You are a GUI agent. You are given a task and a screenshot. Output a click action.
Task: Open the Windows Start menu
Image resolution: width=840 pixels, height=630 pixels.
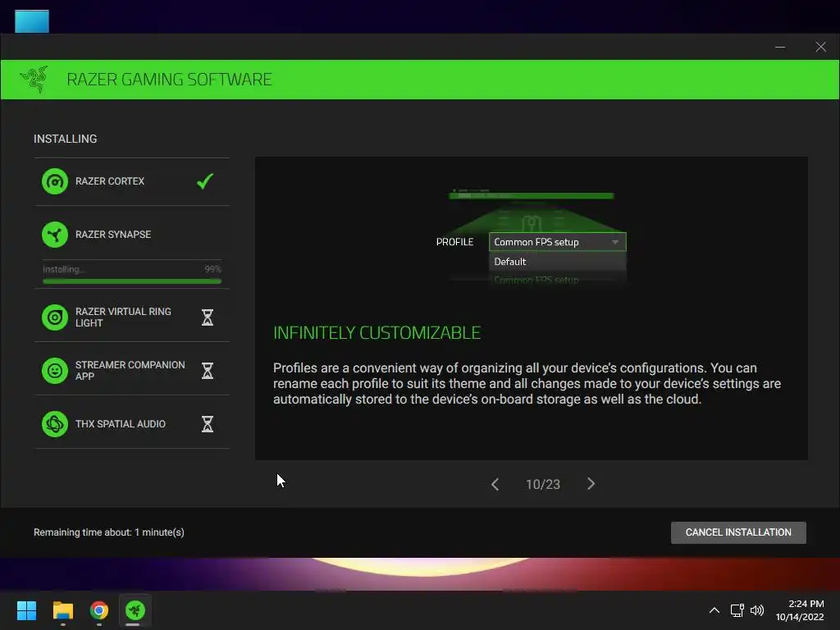[26, 610]
